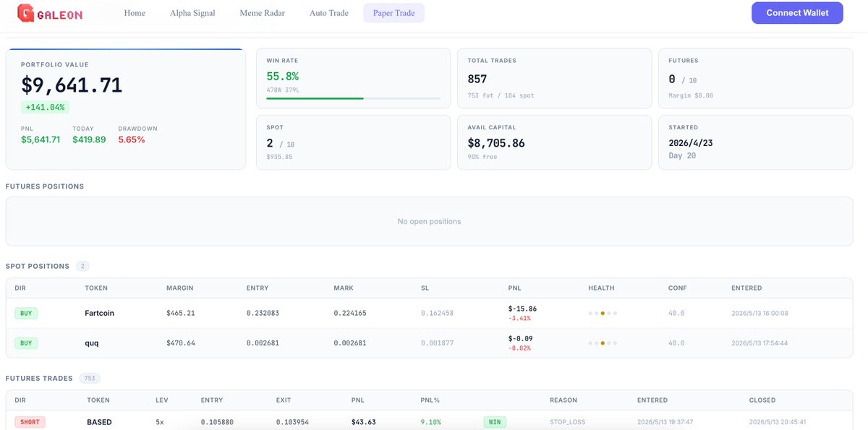
Task: Click the BUY badge for quq
Action: 26,343
